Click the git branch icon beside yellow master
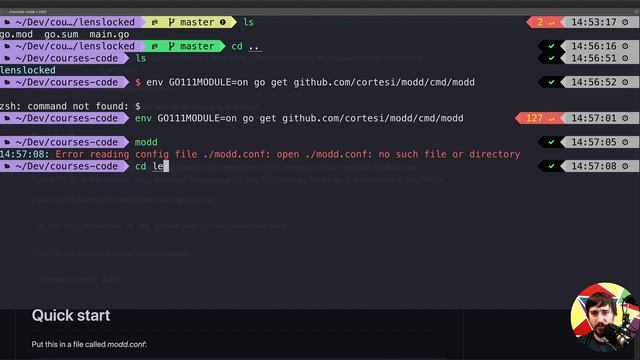Image resolution: width=640 pixels, height=360 pixels. (x=171, y=22)
